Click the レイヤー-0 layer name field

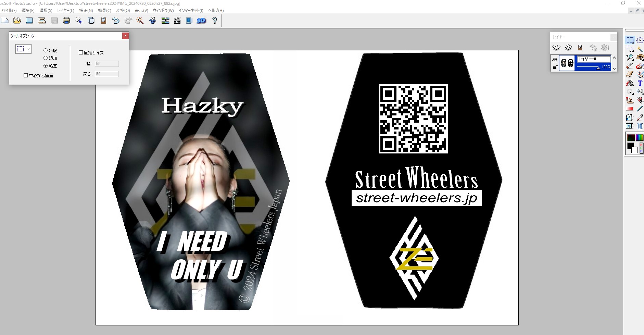click(594, 59)
